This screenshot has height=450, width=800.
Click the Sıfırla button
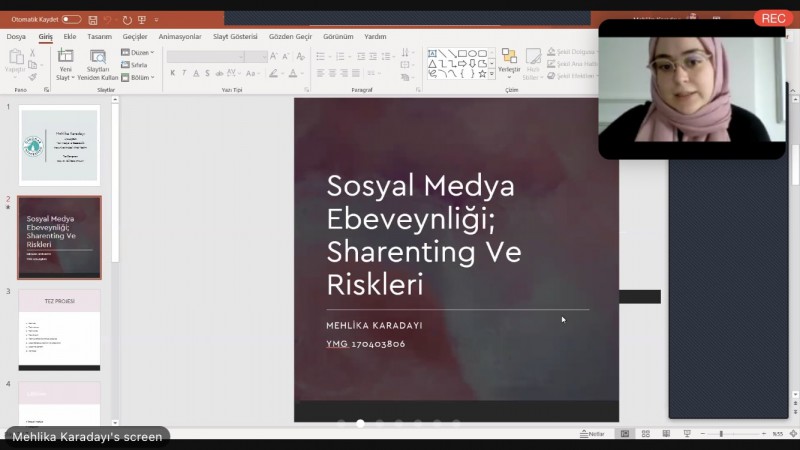click(135, 65)
